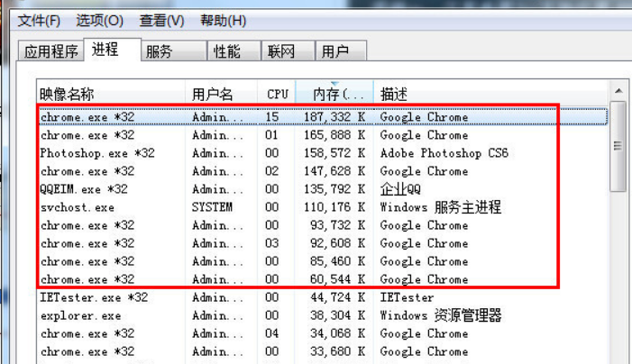This screenshot has height=364, width=632.
Task: Sort processes by CPU column header
Action: coord(278,94)
